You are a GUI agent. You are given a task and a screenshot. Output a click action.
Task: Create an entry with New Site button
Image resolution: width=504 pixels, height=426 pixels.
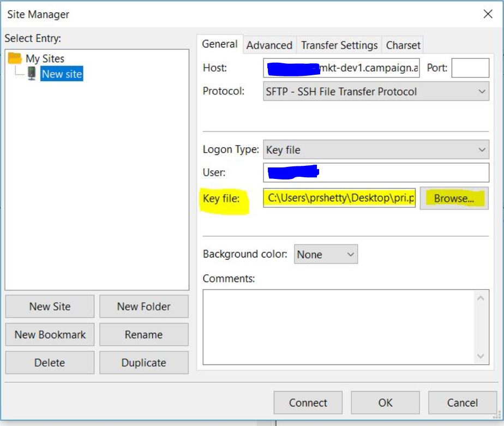tap(50, 307)
